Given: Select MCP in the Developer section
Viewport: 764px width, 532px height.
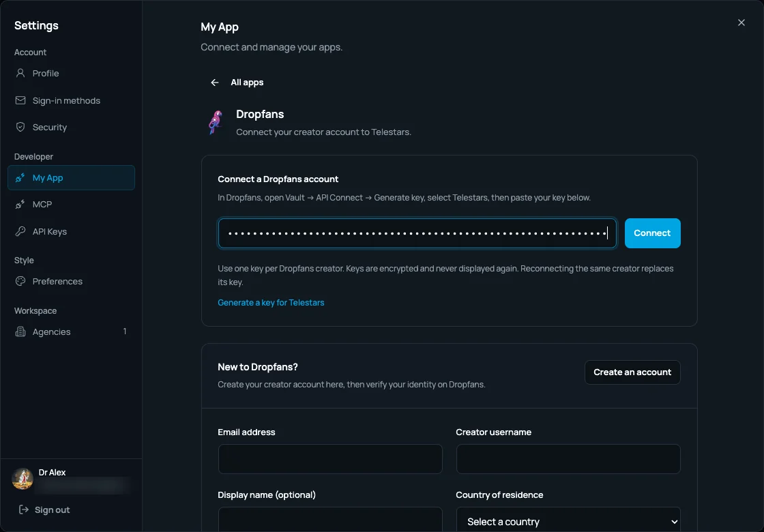Looking at the screenshot, I should click(x=71, y=205).
